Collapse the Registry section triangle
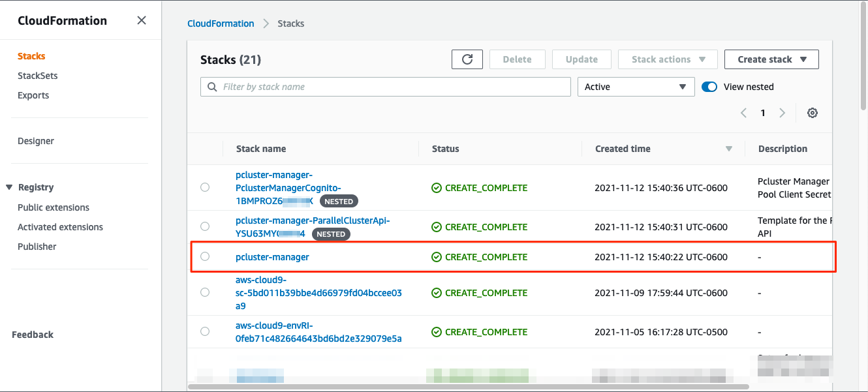868x392 pixels. click(9, 187)
